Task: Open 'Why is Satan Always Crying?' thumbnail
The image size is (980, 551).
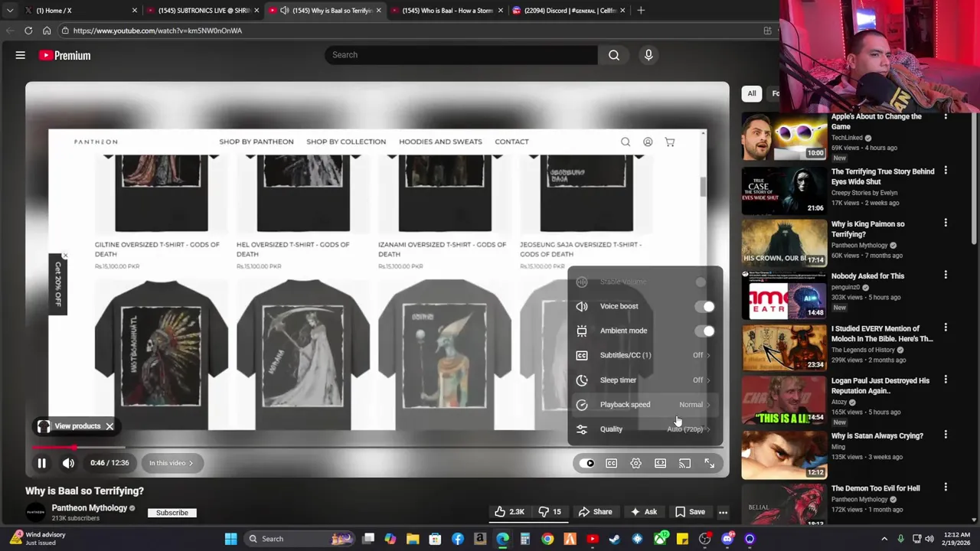Action: tap(784, 454)
